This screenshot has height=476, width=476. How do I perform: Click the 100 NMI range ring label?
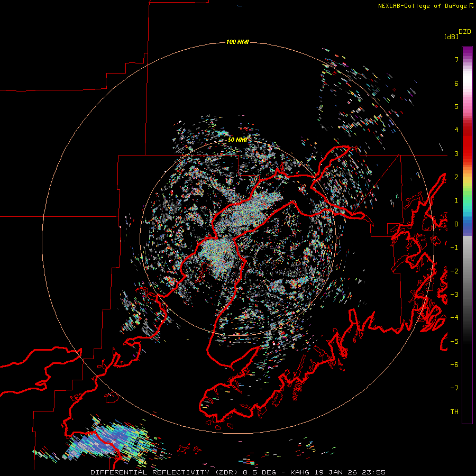[x=237, y=42]
